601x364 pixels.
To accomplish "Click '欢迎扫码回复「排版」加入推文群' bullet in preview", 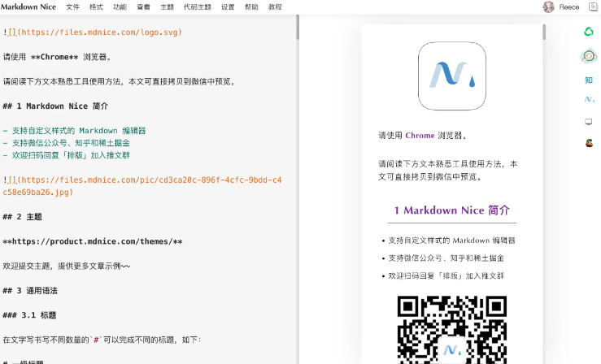I will (446, 275).
